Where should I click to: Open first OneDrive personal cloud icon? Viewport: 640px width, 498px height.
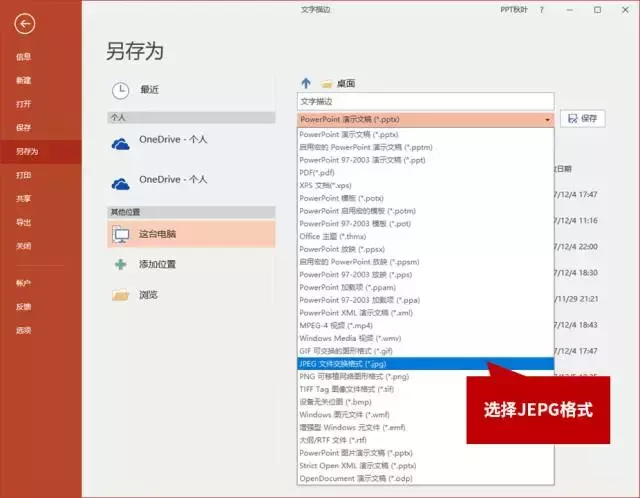(121, 144)
